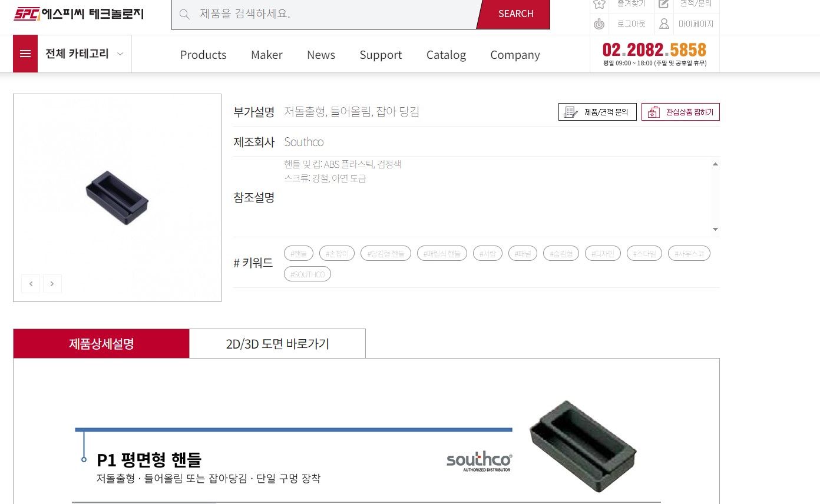Viewport: 820px width, 504px height.
Task: Open the 견적/문의 header link
Action: tap(696, 4)
